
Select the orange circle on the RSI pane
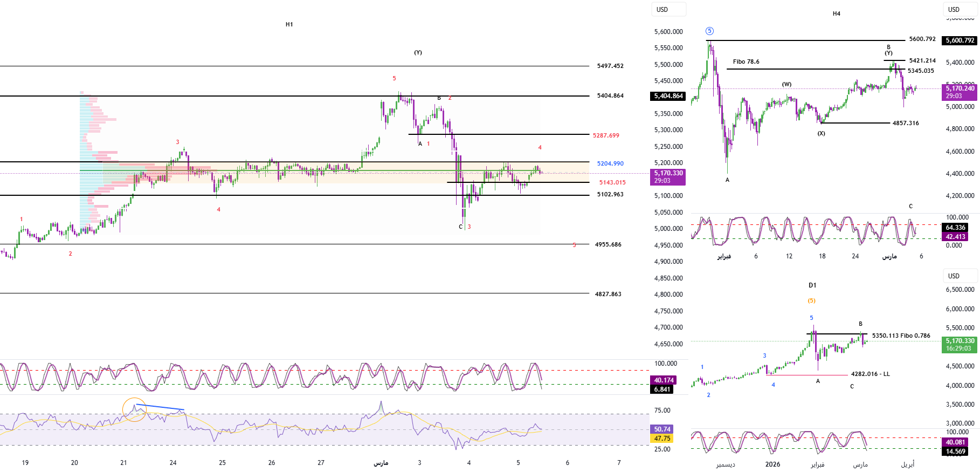134,409
